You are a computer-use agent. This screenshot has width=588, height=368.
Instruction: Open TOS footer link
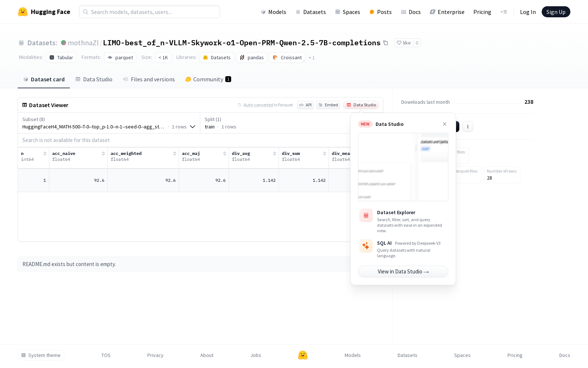106,355
